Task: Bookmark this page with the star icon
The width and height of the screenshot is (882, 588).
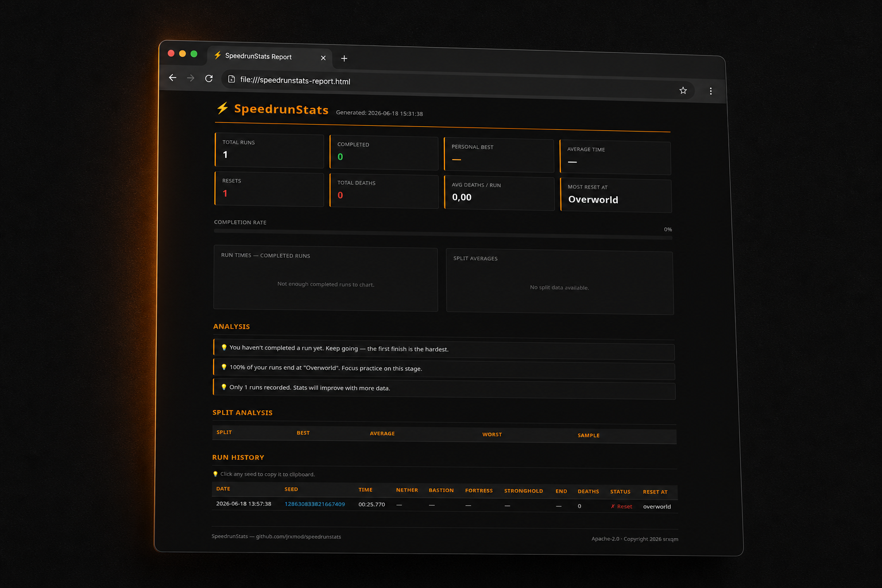Action: pos(683,90)
